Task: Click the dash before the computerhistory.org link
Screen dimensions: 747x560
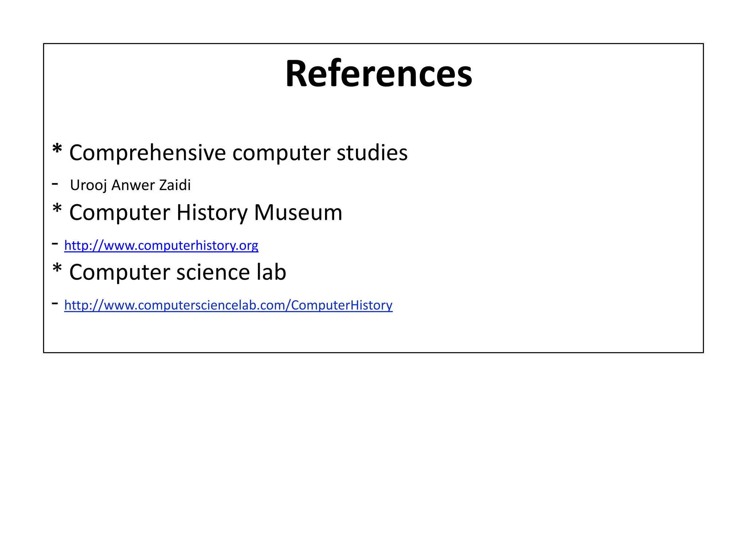Action: coord(55,243)
